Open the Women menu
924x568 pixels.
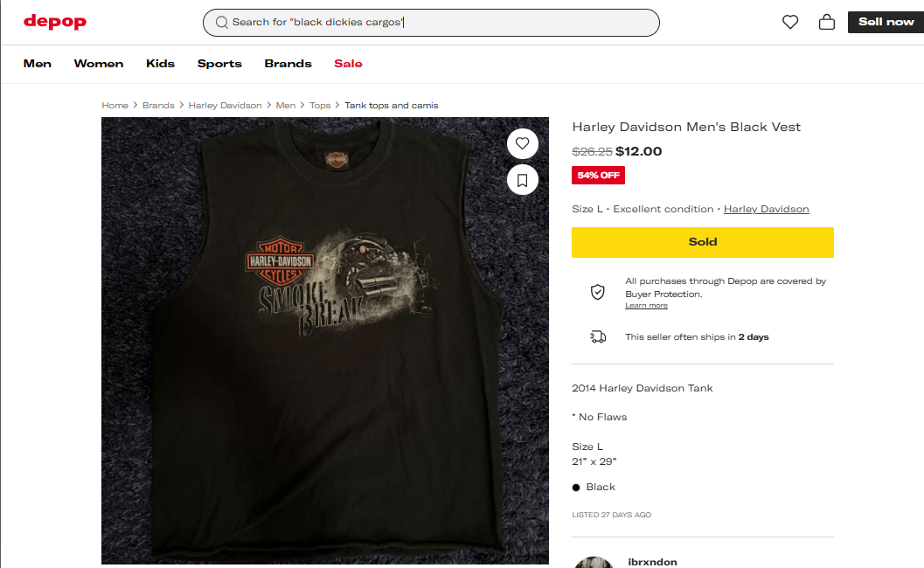click(x=99, y=64)
